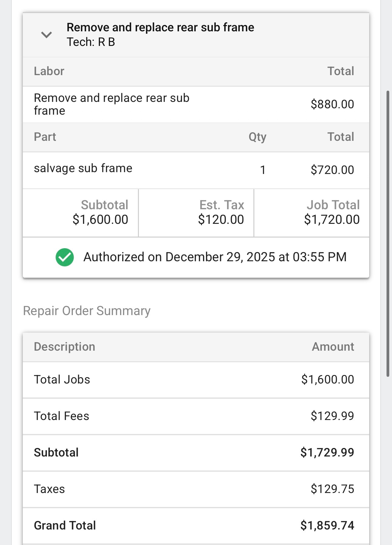
Task: Select the Total Fees row
Action: click(x=196, y=416)
